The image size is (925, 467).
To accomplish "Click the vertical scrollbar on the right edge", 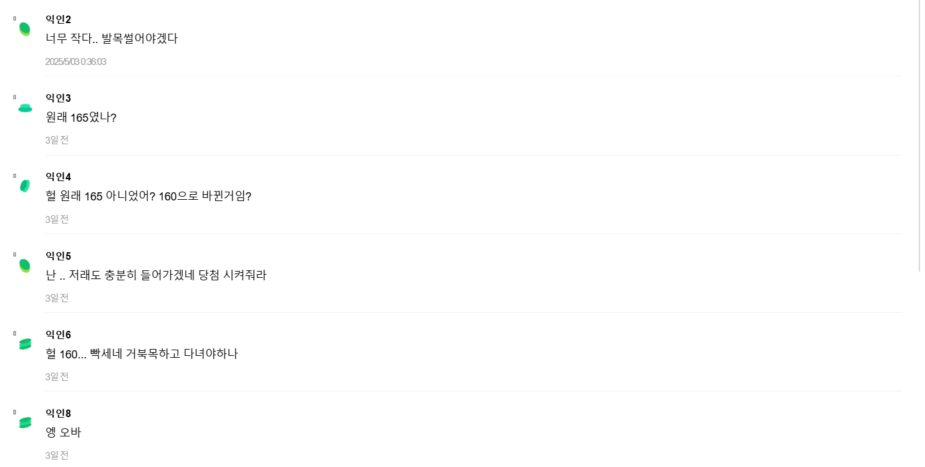I will [x=919, y=135].
